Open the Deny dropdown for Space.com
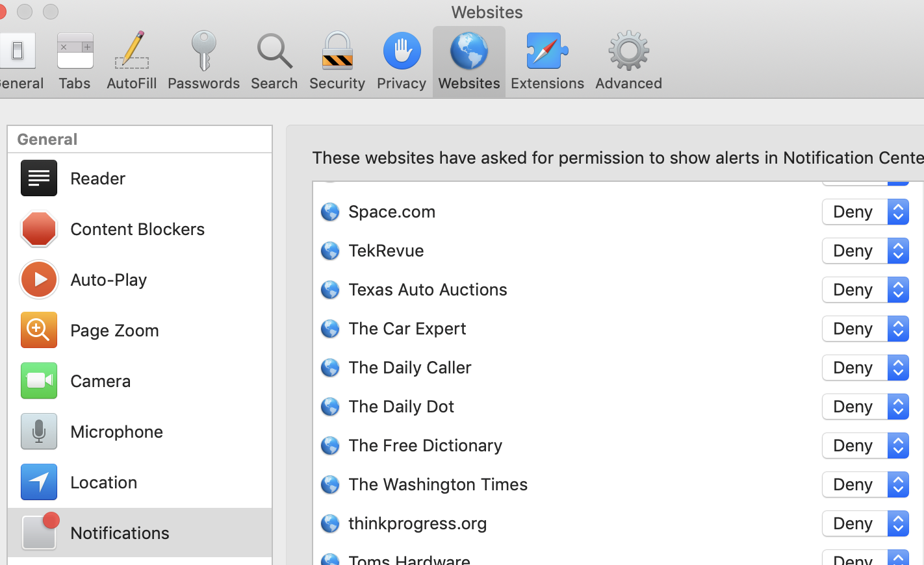924x565 pixels. coord(866,212)
